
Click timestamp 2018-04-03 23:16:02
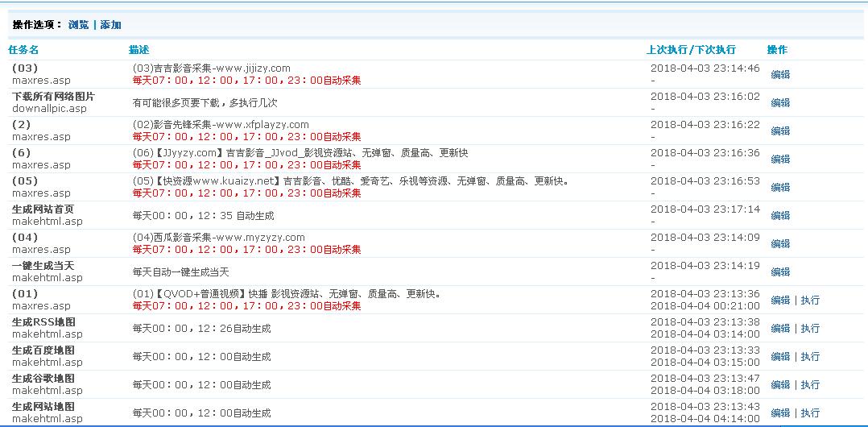click(x=705, y=97)
